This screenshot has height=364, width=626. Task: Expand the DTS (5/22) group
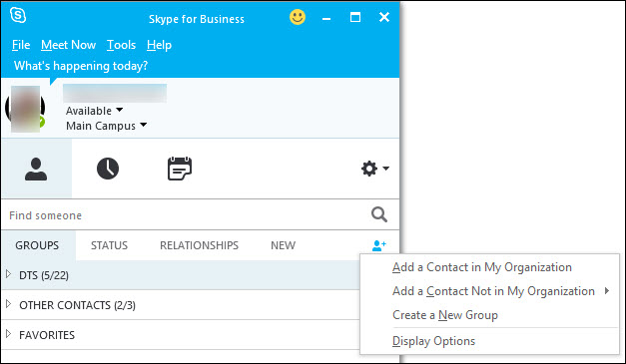pos(8,274)
